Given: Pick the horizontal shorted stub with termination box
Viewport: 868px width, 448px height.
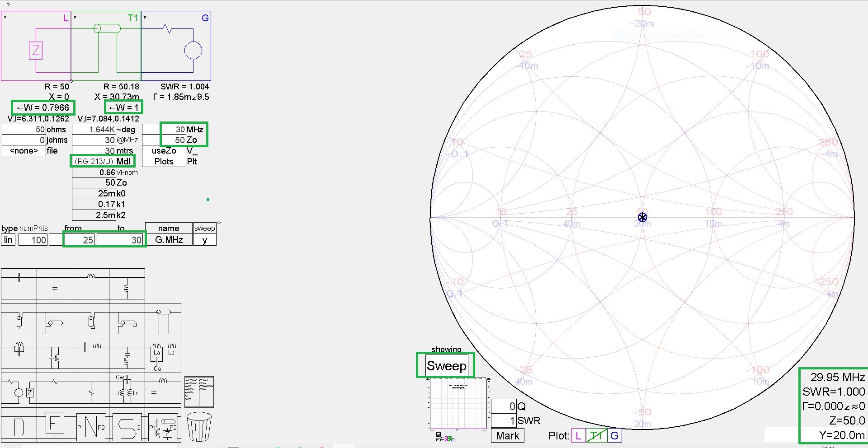Looking at the screenshot, I should 127,321.
